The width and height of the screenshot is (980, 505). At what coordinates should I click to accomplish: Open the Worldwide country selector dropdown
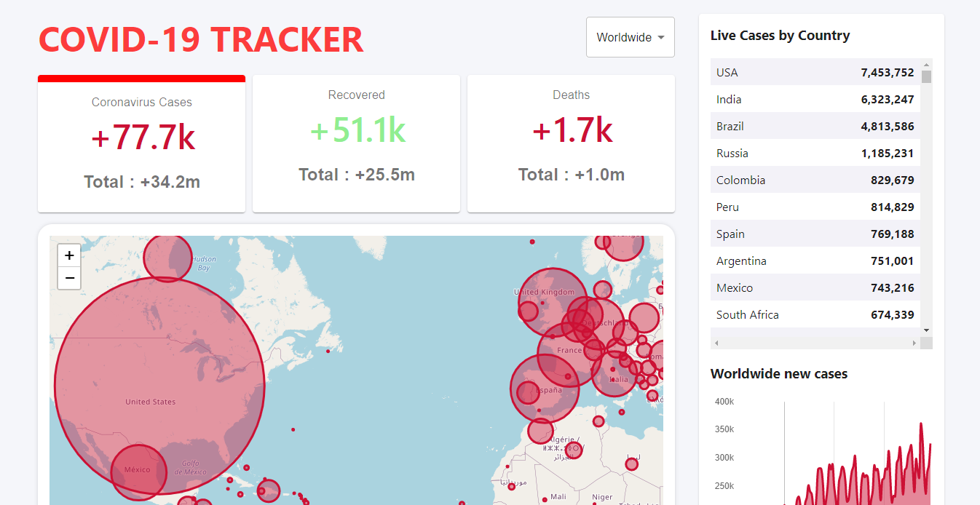click(x=630, y=36)
